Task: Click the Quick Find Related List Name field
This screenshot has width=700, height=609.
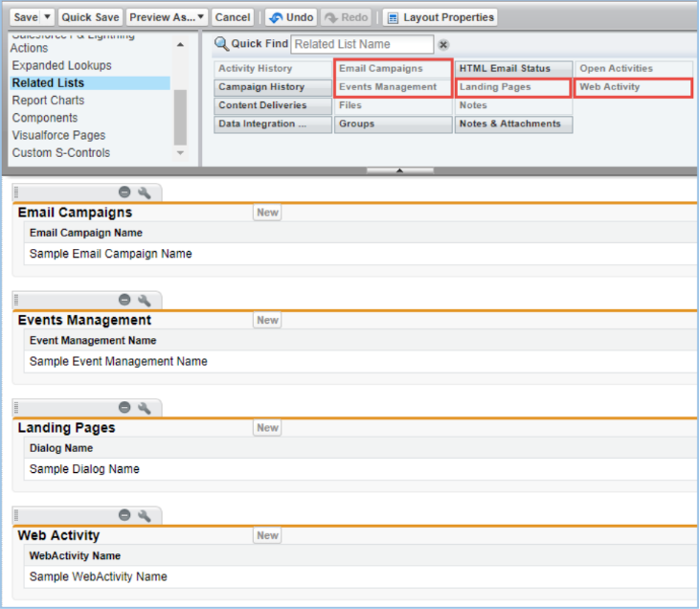Action: pos(362,44)
